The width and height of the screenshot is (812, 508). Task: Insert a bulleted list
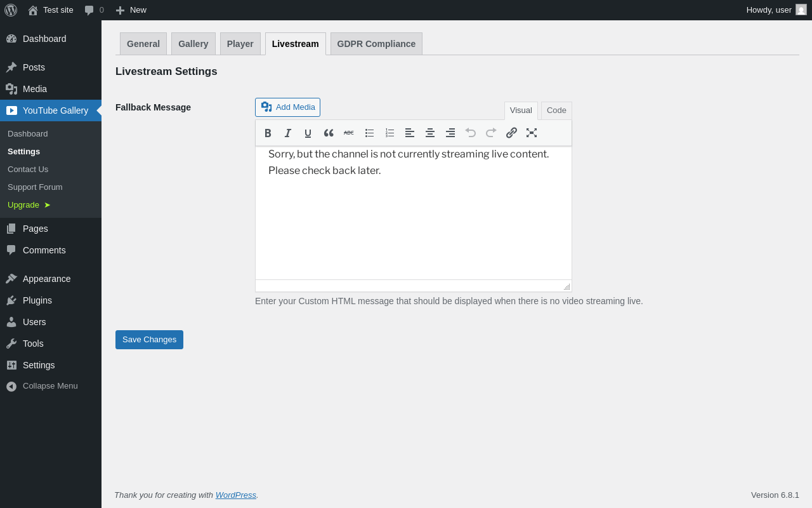(x=369, y=133)
